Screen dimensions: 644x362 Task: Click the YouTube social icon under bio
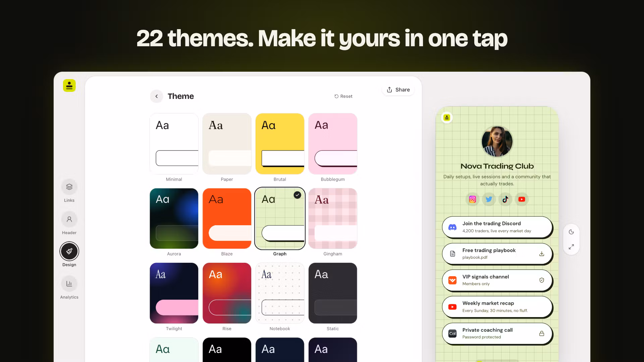pos(522,199)
